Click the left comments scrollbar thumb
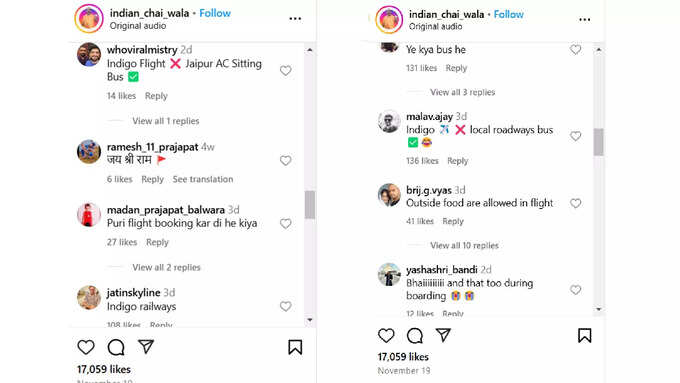Viewport: 680px width, 383px height. [310, 205]
